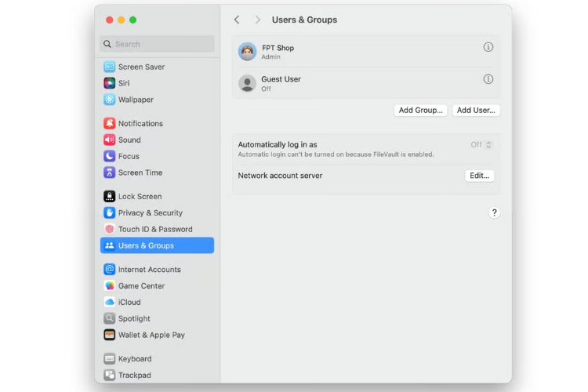
Task: Open Wallet & Apple Pay icon
Action: tap(110, 335)
